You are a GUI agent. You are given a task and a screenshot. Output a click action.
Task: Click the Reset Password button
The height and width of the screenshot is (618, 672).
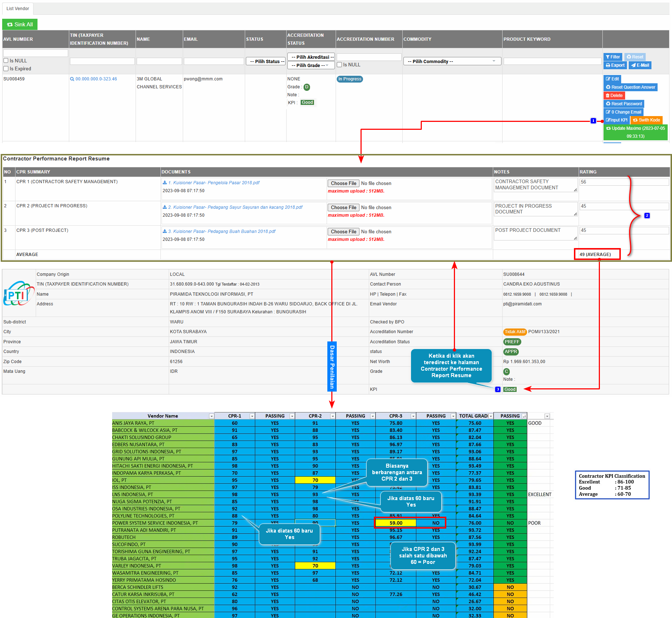click(x=624, y=104)
